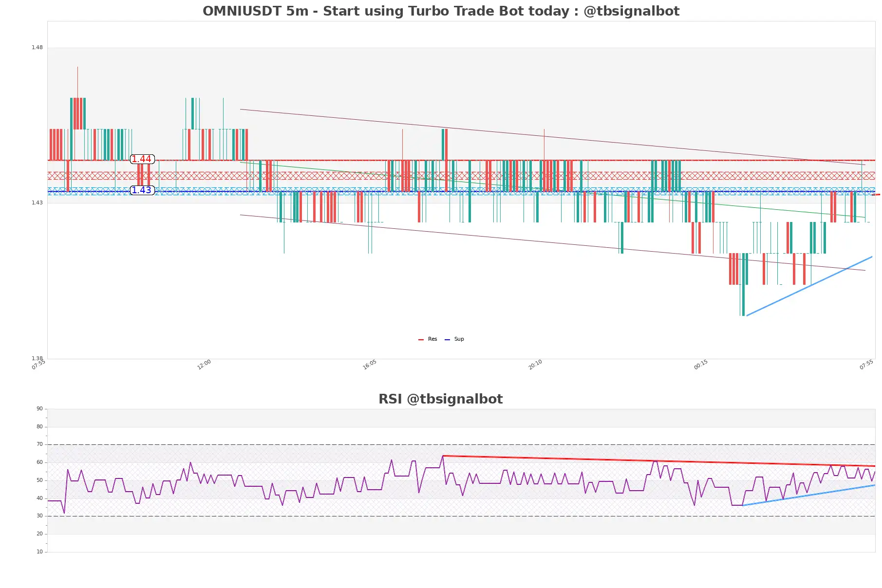
Task: Click the RSI @tbsignalbot title
Action: [441, 399]
